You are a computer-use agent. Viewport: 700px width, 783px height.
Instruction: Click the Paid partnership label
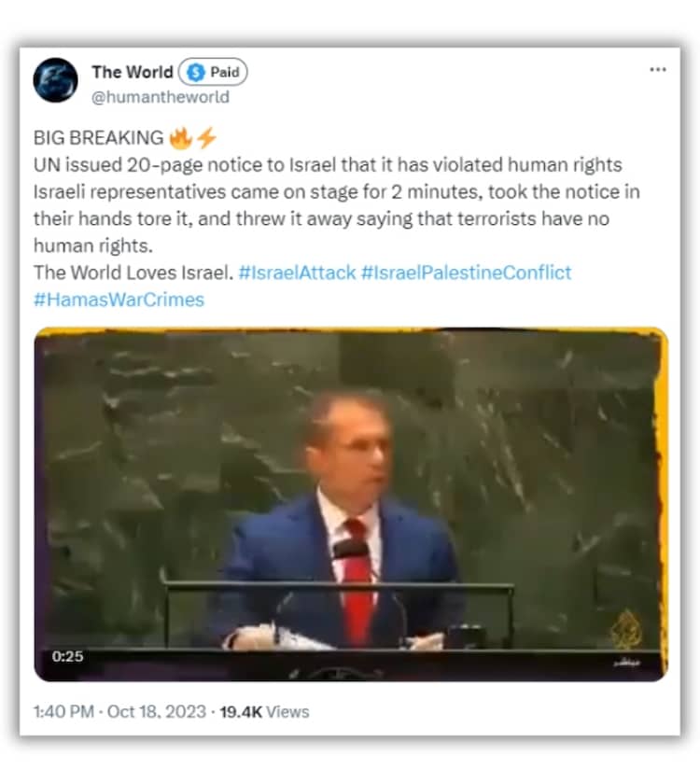point(213,72)
